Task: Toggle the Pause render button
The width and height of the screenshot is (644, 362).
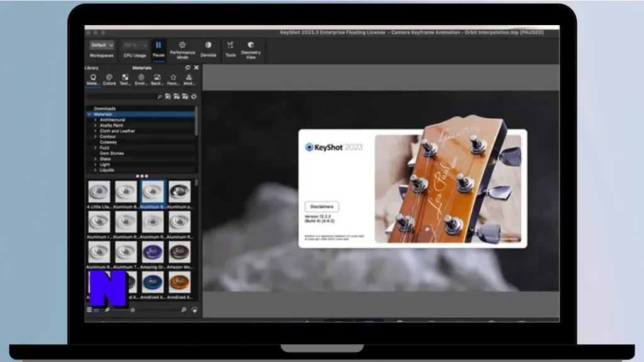Action: pyautogui.click(x=158, y=49)
